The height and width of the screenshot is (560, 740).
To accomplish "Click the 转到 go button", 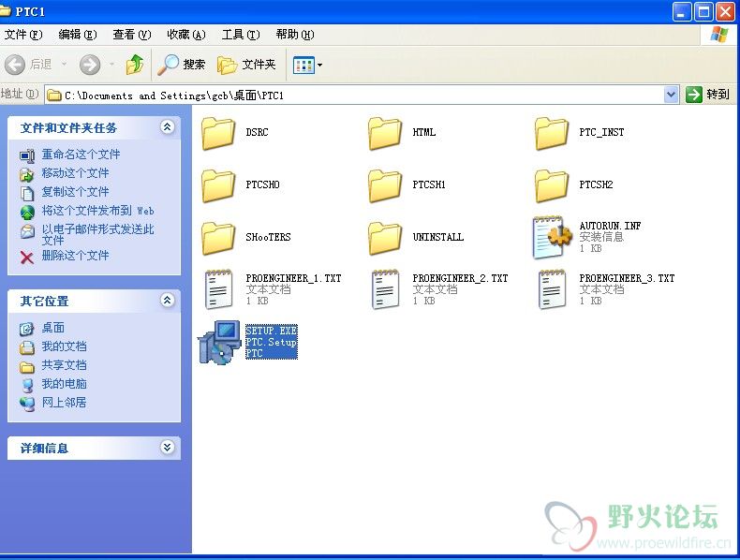I will (708, 95).
